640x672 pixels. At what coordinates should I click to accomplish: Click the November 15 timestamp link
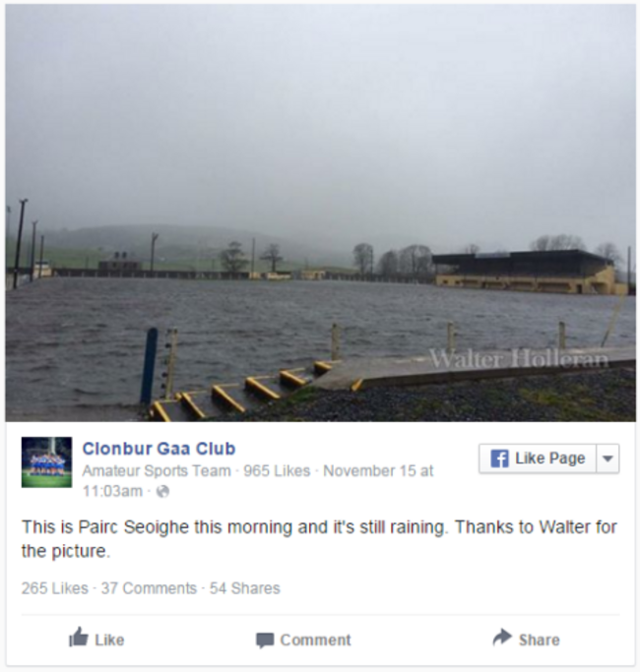point(258,480)
